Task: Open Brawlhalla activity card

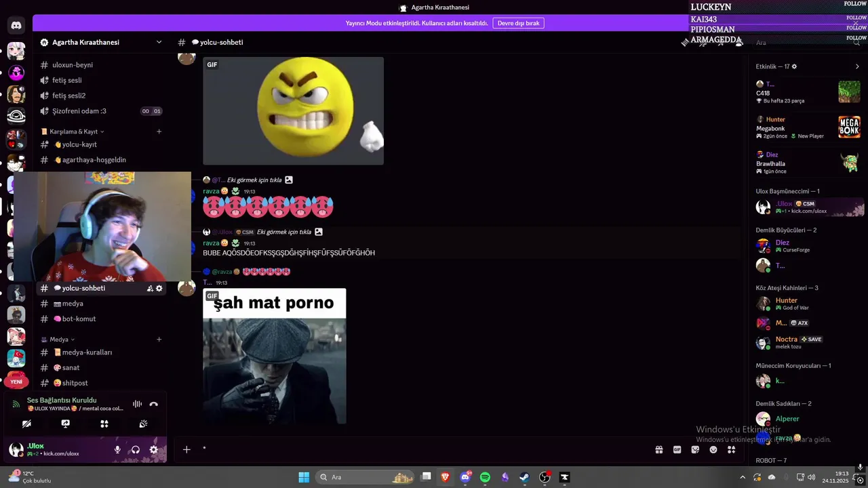Action: pos(808,163)
